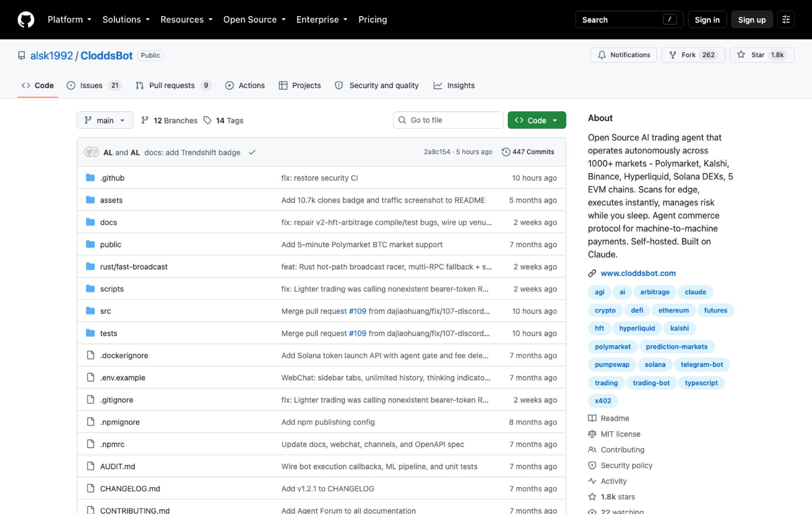Star the CloddsBot repository
Screen dimensions: 812x514
coord(762,55)
